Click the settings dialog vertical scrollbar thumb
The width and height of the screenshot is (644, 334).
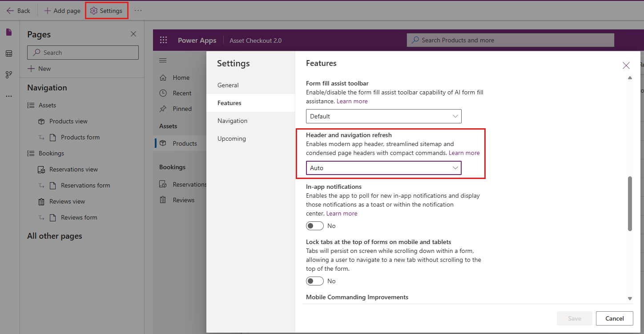pos(630,204)
